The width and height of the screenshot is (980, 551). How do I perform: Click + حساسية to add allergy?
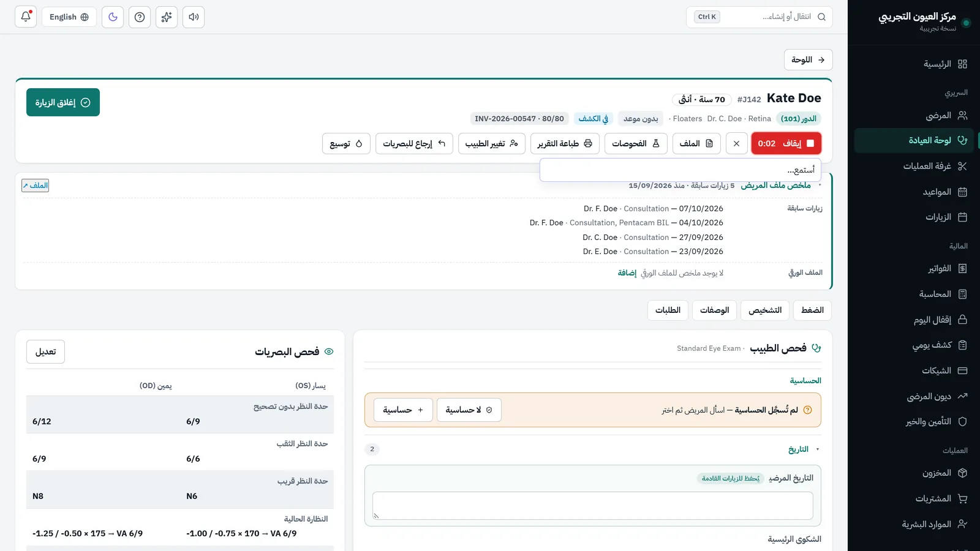(x=403, y=410)
